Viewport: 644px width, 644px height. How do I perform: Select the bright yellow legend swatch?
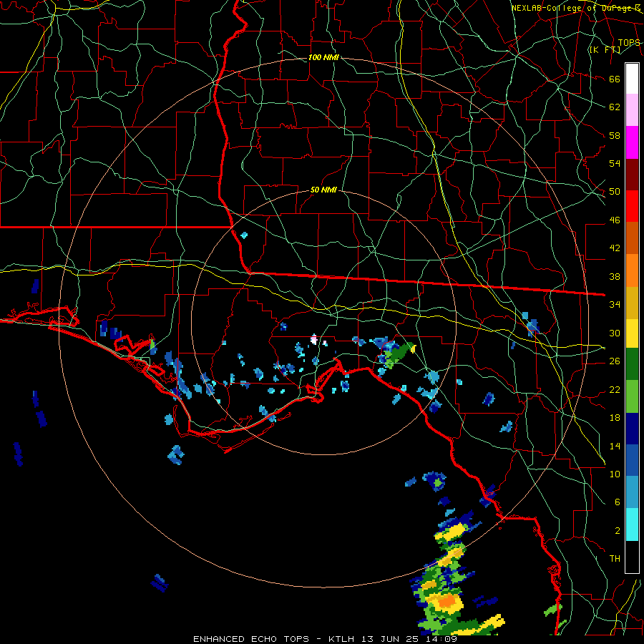pyautogui.click(x=632, y=333)
